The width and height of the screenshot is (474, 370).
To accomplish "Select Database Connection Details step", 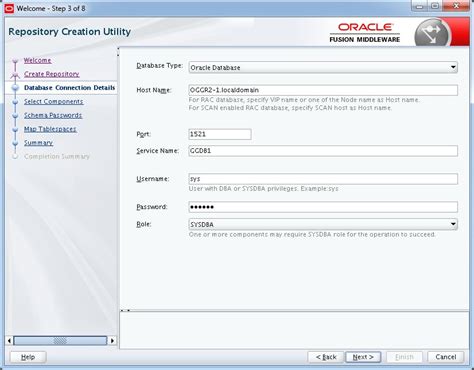I will click(69, 88).
